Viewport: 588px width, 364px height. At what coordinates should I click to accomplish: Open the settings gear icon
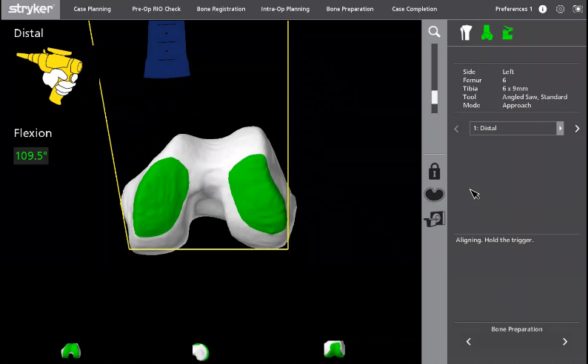pos(560,9)
